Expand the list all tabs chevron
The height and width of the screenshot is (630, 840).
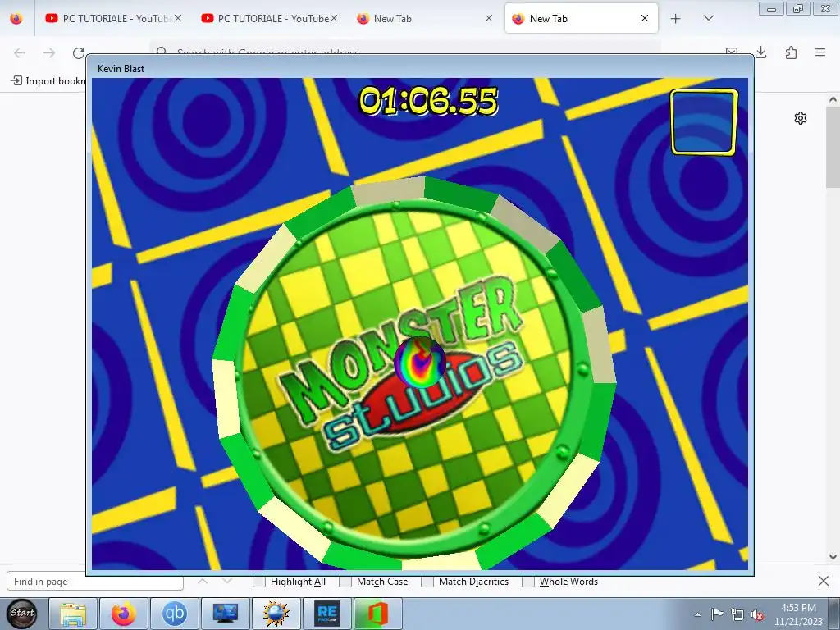coord(708,18)
